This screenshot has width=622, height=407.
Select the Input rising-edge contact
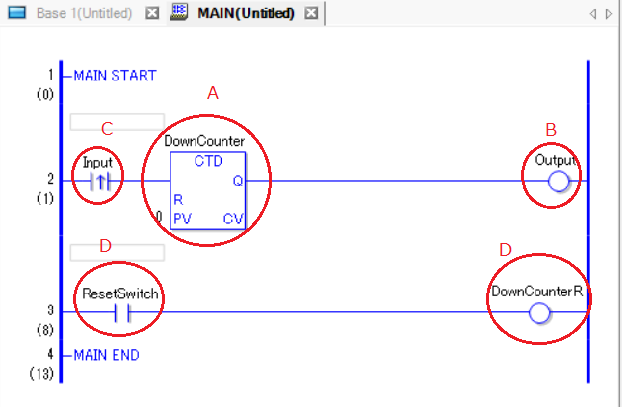[101, 181]
